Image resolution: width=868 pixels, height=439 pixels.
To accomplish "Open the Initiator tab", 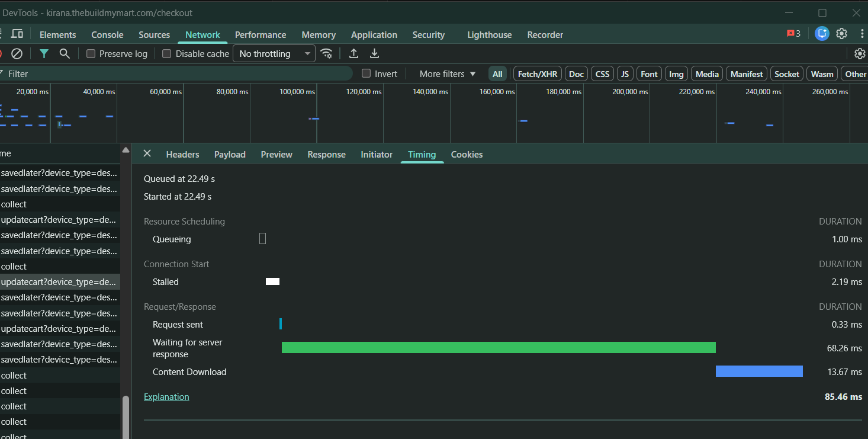I will 377,154.
